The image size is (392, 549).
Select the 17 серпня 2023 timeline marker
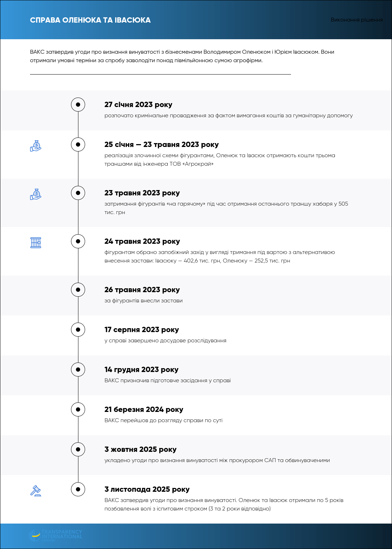78,330
